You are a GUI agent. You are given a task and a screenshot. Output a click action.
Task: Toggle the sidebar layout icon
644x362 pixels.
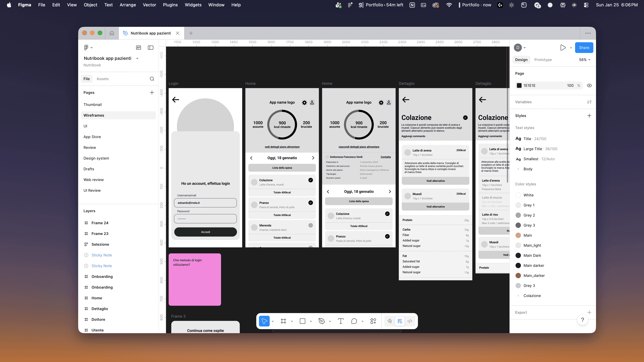tap(150, 48)
